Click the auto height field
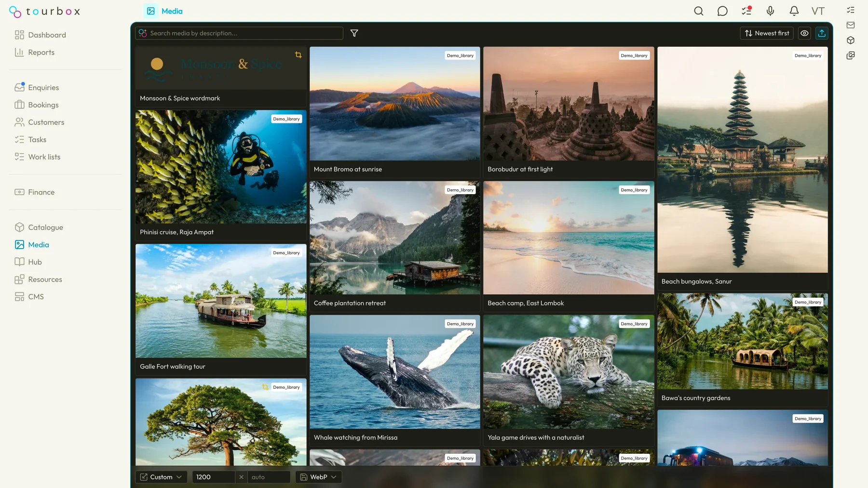This screenshot has height=488, width=868. pyautogui.click(x=269, y=477)
